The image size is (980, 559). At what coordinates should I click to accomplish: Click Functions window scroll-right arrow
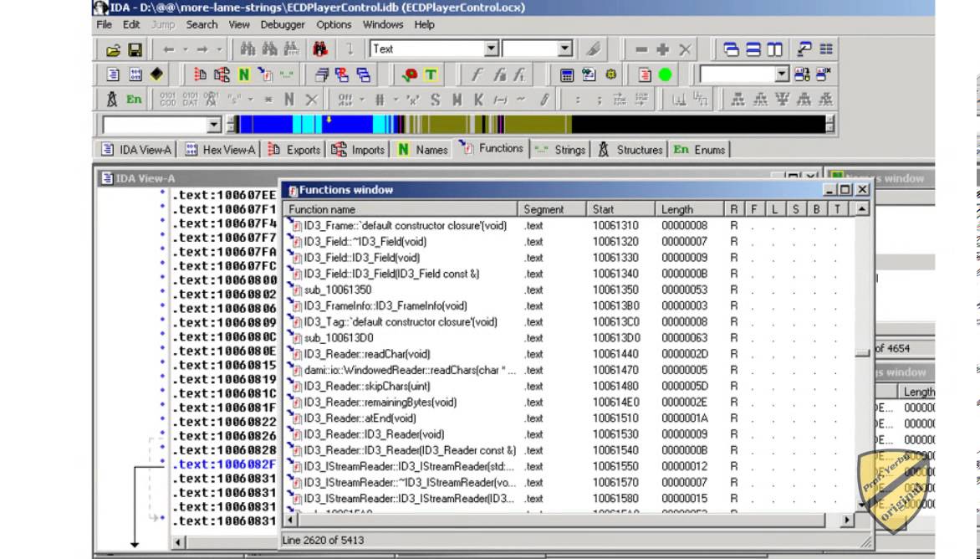(x=846, y=520)
